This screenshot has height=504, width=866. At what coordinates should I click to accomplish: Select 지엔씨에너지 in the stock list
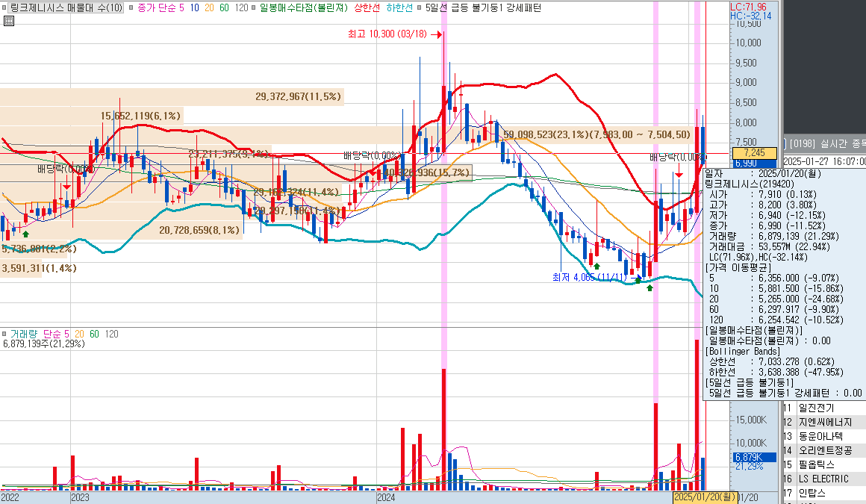coord(825,422)
